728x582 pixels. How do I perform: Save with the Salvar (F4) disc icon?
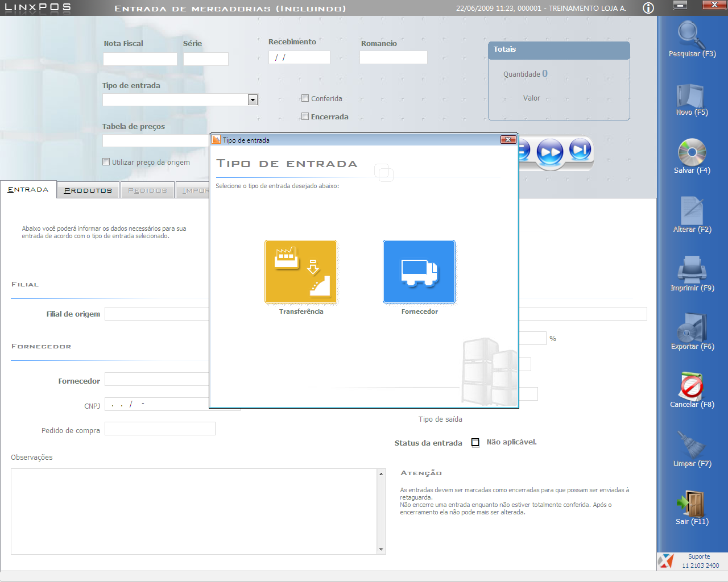[x=692, y=156]
